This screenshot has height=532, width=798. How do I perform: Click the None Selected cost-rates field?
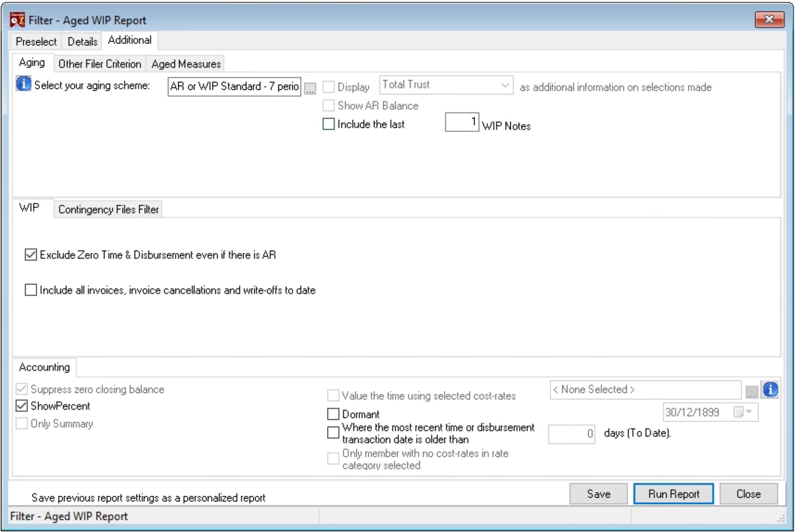click(645, 390)
